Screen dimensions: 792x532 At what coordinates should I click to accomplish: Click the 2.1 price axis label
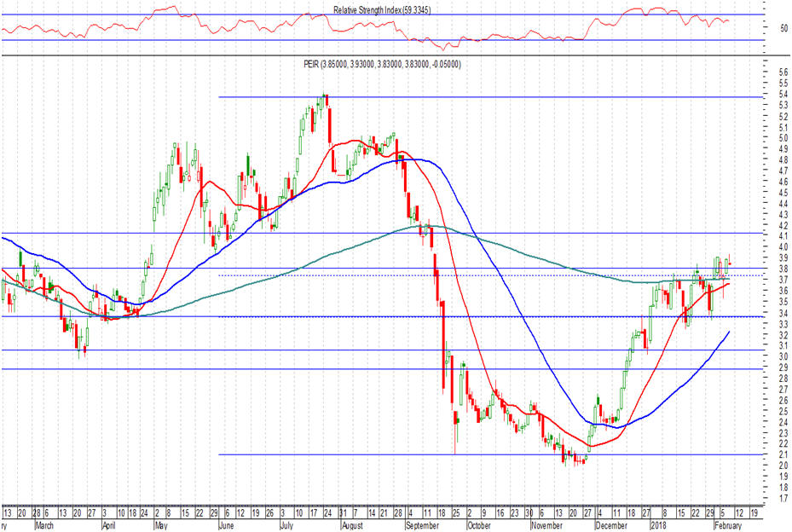[x=783, y=454]
